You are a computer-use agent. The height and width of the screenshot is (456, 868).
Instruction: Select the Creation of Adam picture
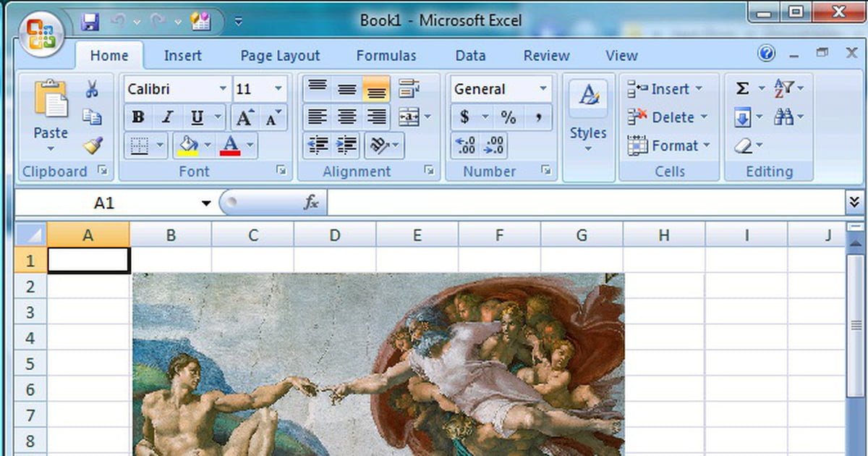(378, 364)
